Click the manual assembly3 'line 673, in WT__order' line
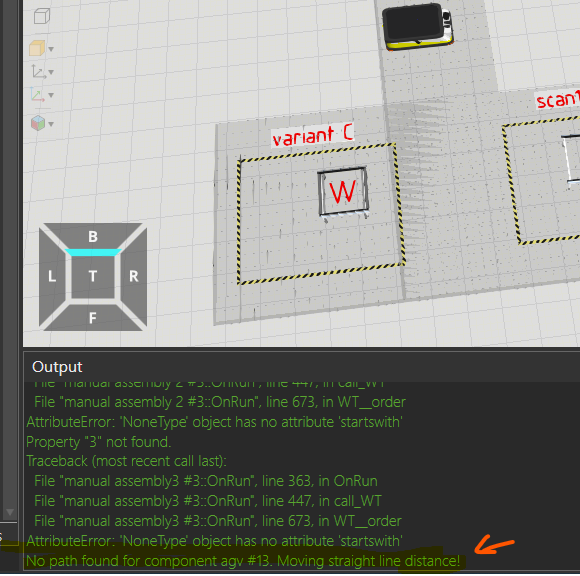 point(218,521)
